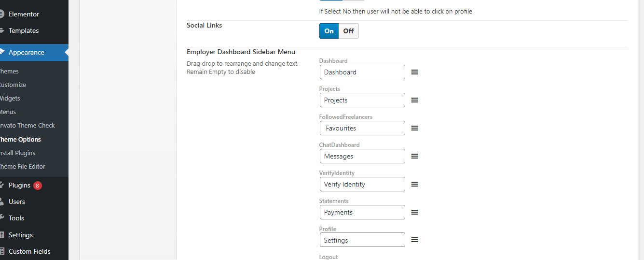Select the drag handle beside Payments field

414,212
